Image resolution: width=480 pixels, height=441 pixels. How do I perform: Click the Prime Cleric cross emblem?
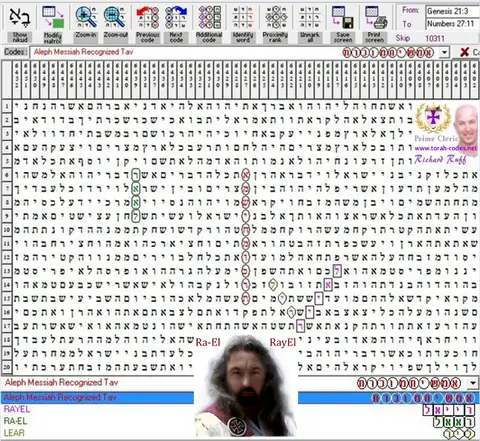tap(433, 118)
